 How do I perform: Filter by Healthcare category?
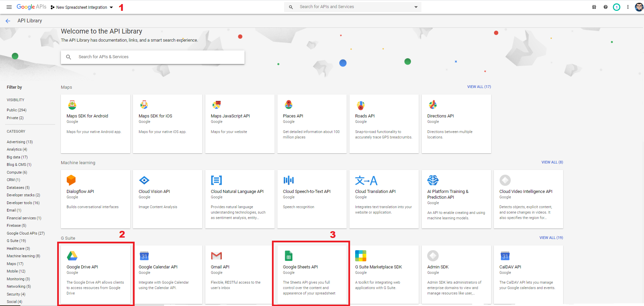(18, 248)
